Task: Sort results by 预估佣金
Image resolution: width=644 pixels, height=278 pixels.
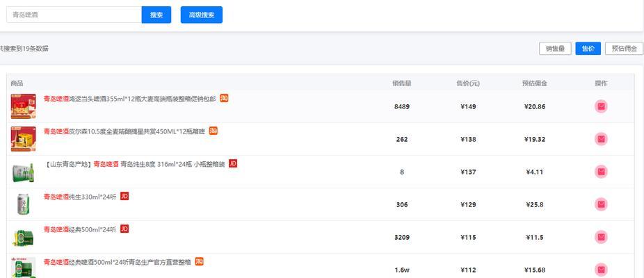Action: (x=625, y=49)
